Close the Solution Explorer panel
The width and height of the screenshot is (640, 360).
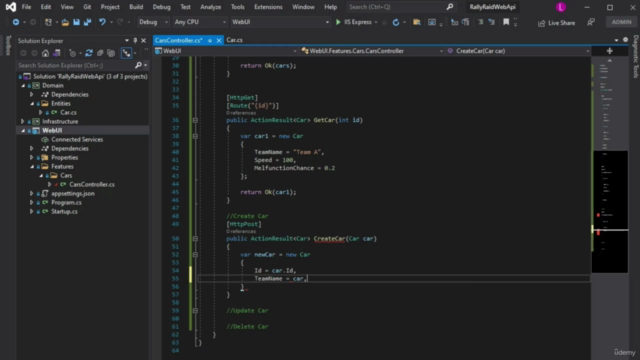(x=144, y=41)
